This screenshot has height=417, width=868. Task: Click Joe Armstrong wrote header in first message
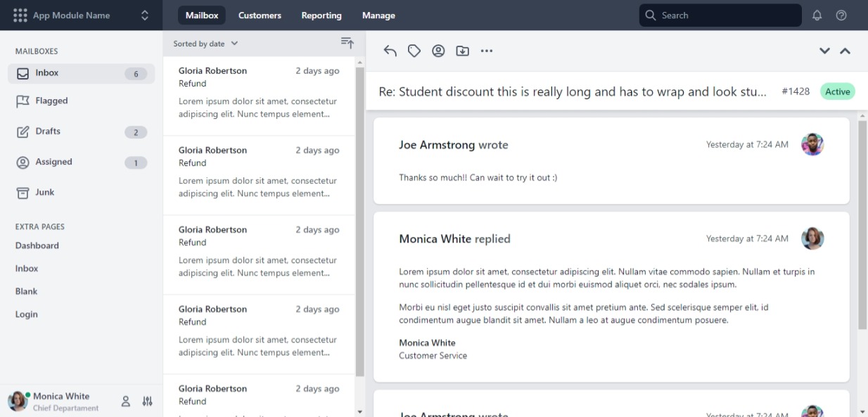[x=454, y=145]
